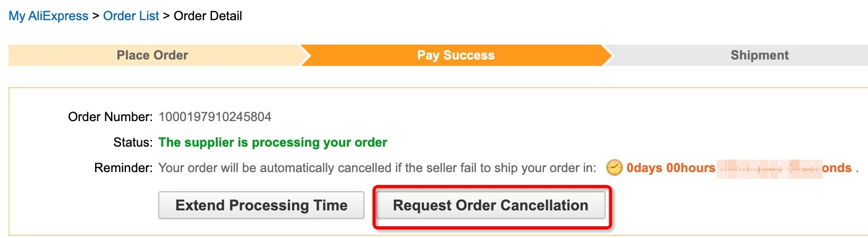
Task: Go to Order List breadcrumb link
Action: pos(131,16)
